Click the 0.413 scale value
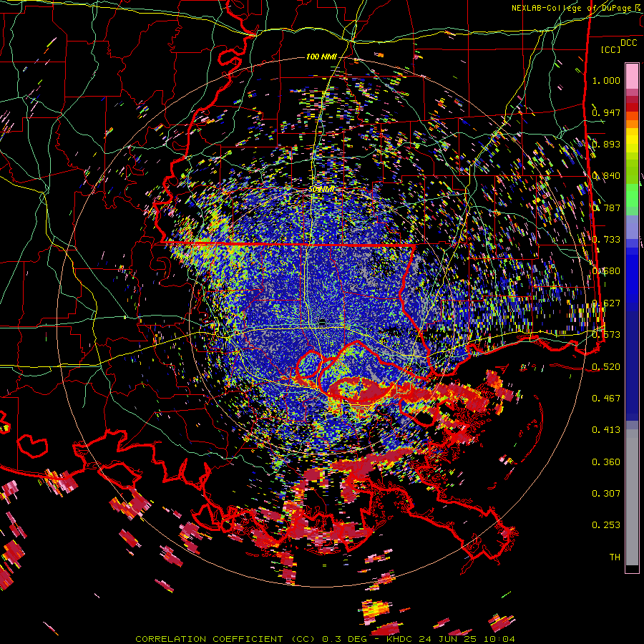Viewport: 644px width, 644px height. click(606, 430)
